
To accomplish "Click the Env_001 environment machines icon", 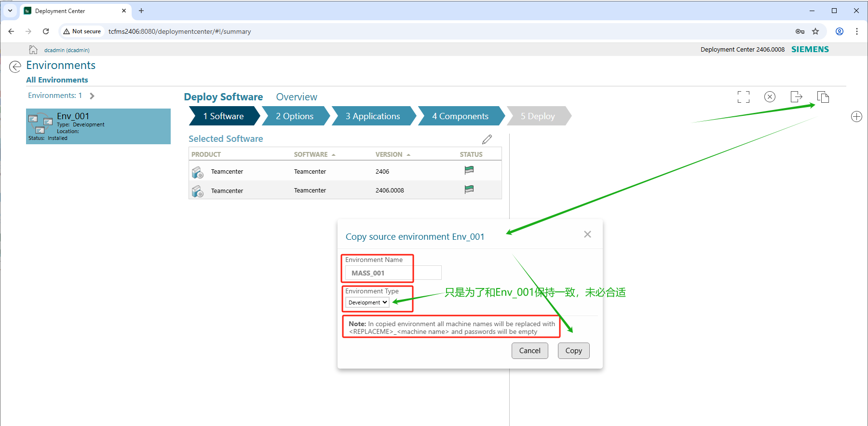I will tap(41, 124).
